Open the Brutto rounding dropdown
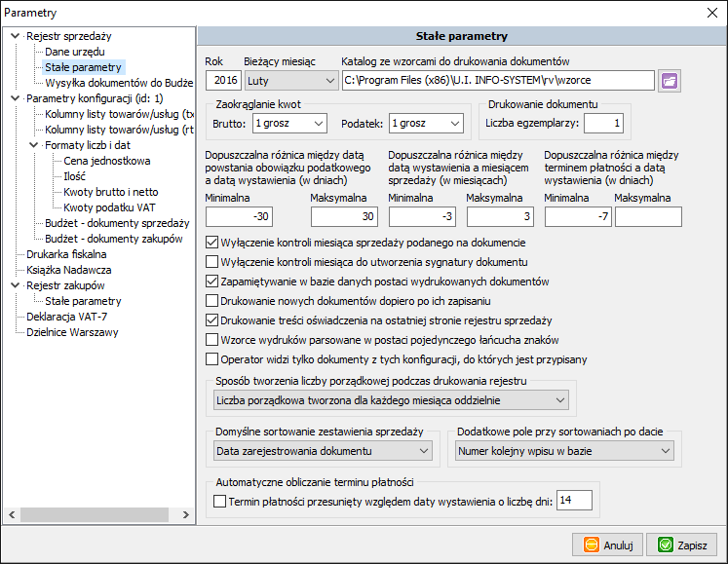Viewport: 728px width, 564px height. click(288, 124)
